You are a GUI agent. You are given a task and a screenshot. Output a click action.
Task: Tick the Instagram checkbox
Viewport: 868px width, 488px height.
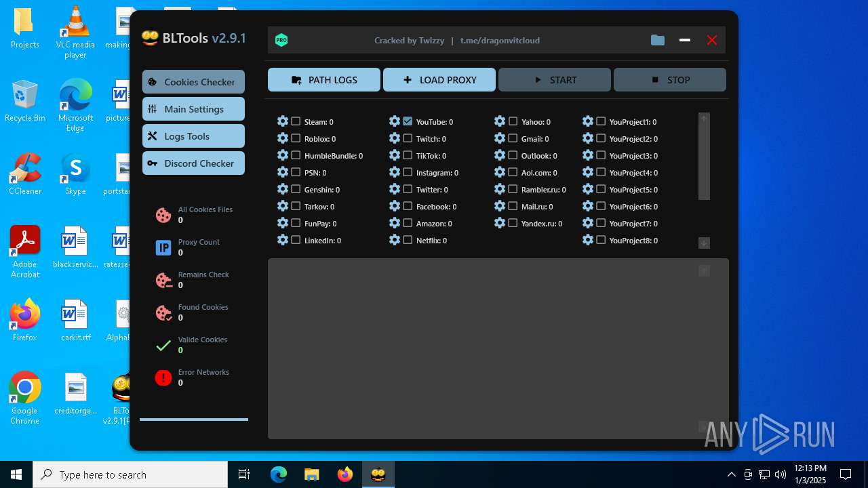pyautogui.click(x=408, y=172)
